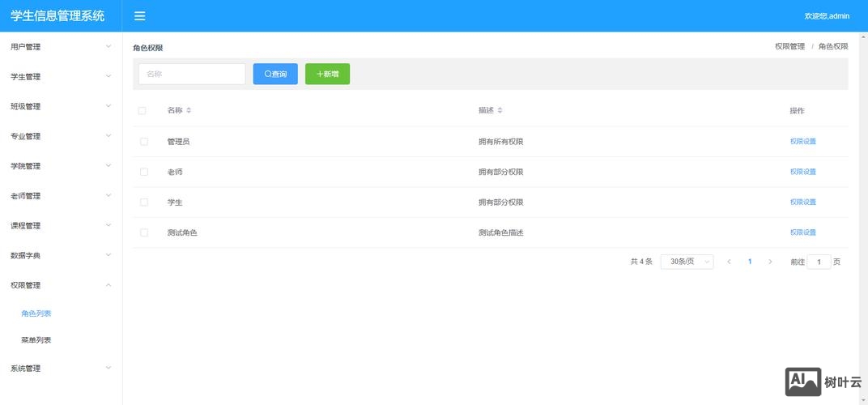Click the blue 查询 search button
868x405 pixels.
(x=275, y=74)
